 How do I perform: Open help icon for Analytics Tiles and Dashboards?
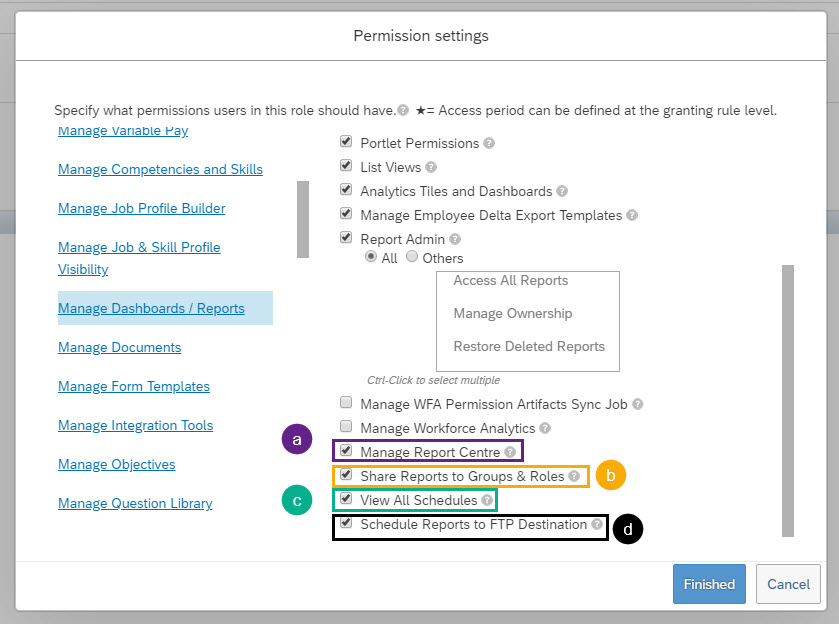pyautogui.click(x=561, y=191)
